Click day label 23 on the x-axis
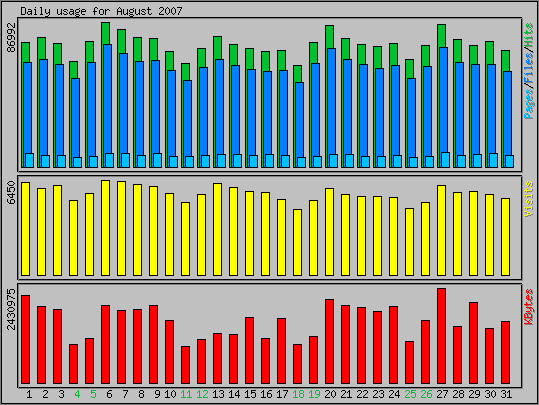Screen dimensions: 539x405 378,394
